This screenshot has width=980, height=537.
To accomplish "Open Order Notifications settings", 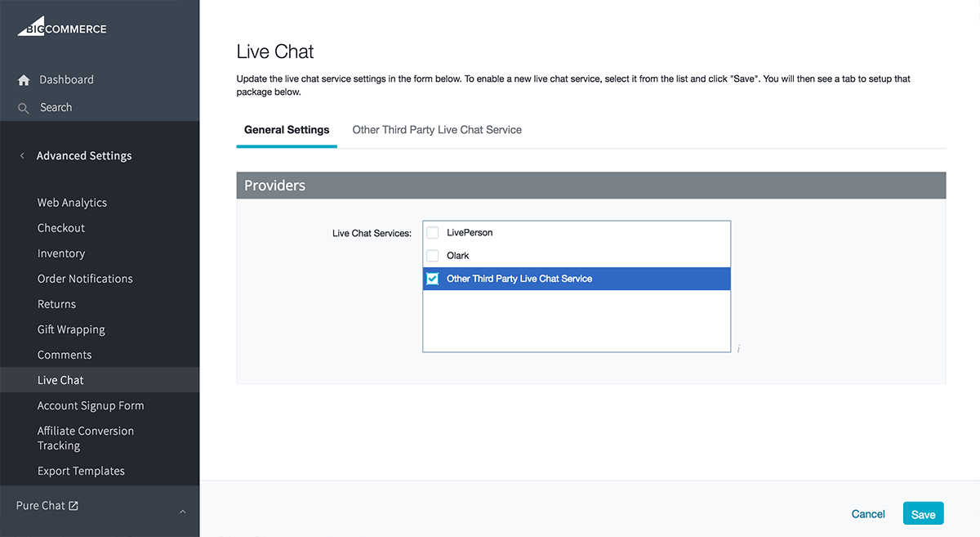I will [x=85, y=279].
